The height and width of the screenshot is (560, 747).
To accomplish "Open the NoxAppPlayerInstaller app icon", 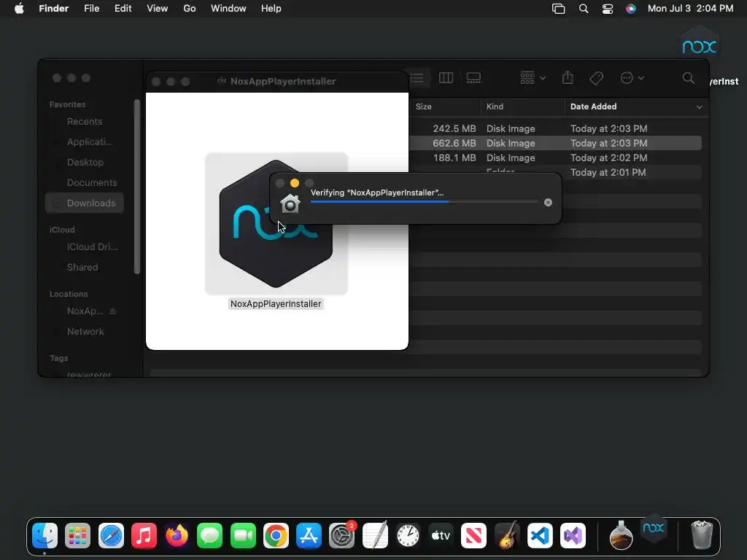I will 276,224.
